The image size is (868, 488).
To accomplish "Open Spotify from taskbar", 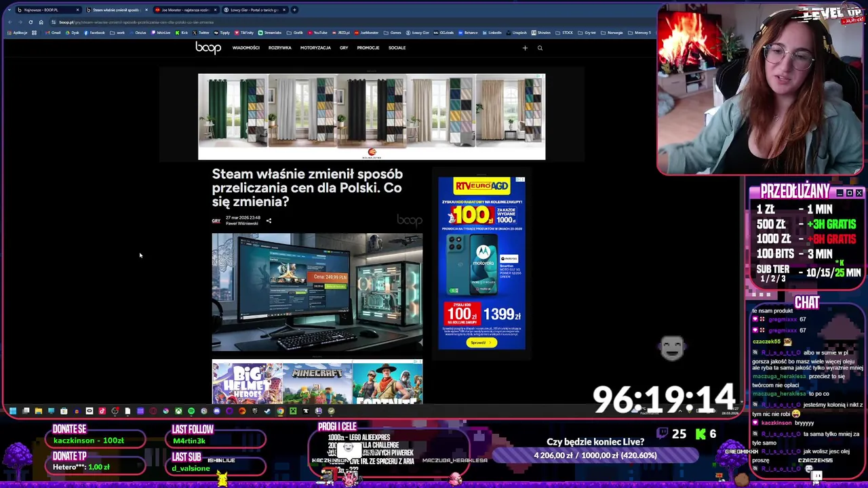I will point(191,411).
